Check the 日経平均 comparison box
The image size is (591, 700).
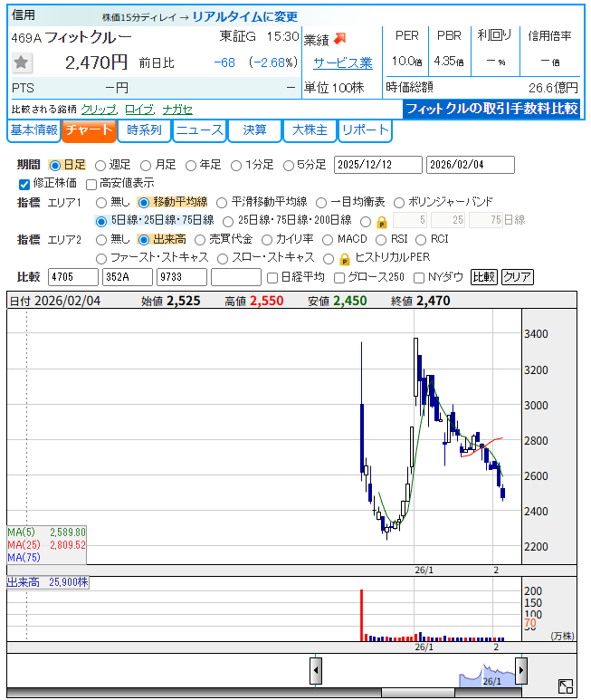[272, 278]
